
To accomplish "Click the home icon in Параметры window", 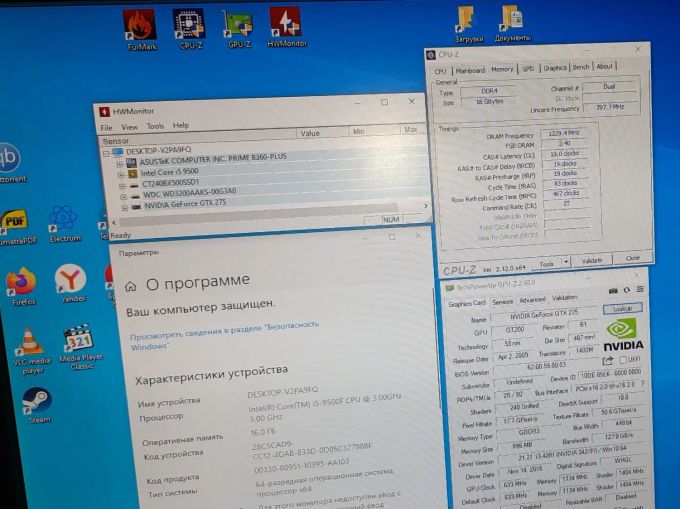I will (x=130, y=287).
